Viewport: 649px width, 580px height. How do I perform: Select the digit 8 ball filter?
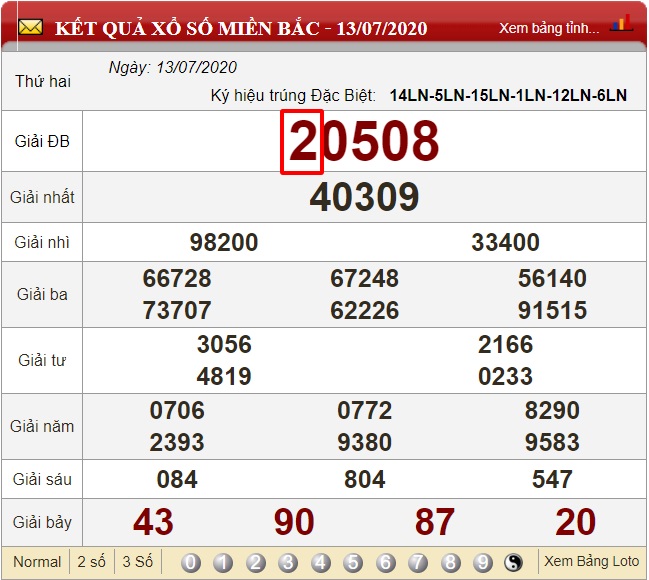tap(451, 562)
